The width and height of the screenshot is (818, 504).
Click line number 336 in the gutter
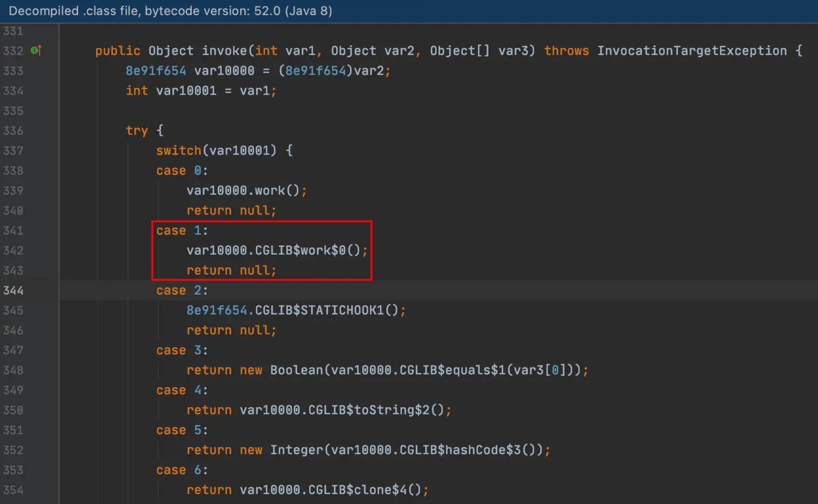(x=13, y=131)
